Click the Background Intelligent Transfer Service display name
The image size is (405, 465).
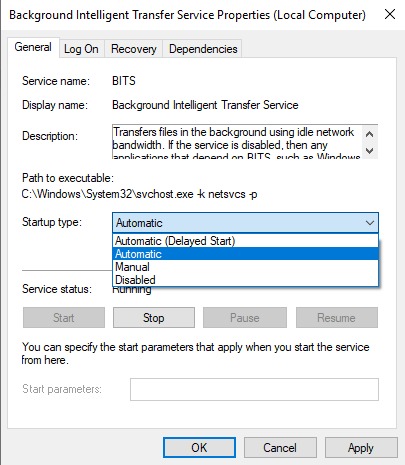click(x=205, y=105)
